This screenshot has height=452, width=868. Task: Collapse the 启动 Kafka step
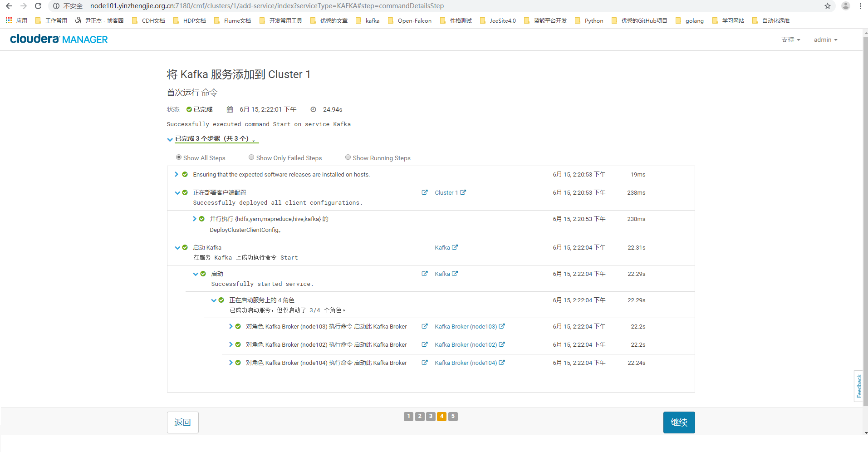[177, 248]
